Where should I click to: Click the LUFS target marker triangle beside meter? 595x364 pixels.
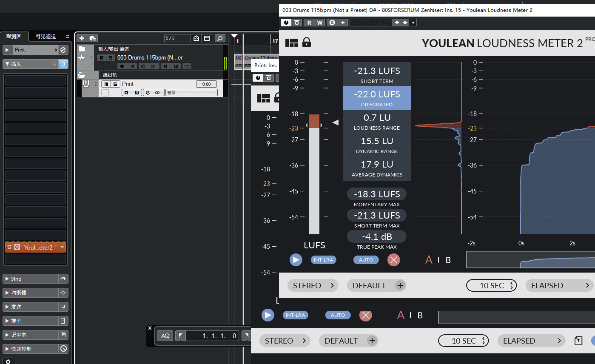coord(336,122)
